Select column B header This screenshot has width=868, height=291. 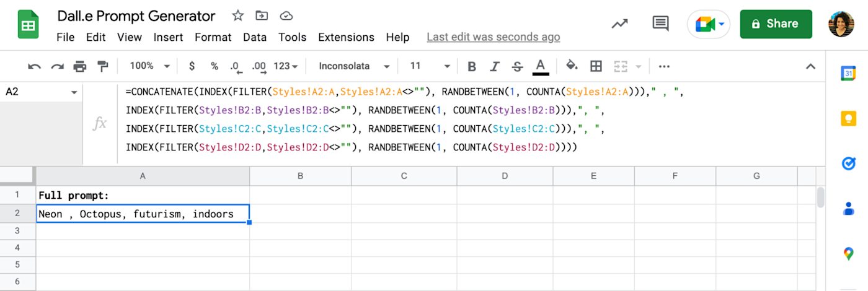point(301,176)
